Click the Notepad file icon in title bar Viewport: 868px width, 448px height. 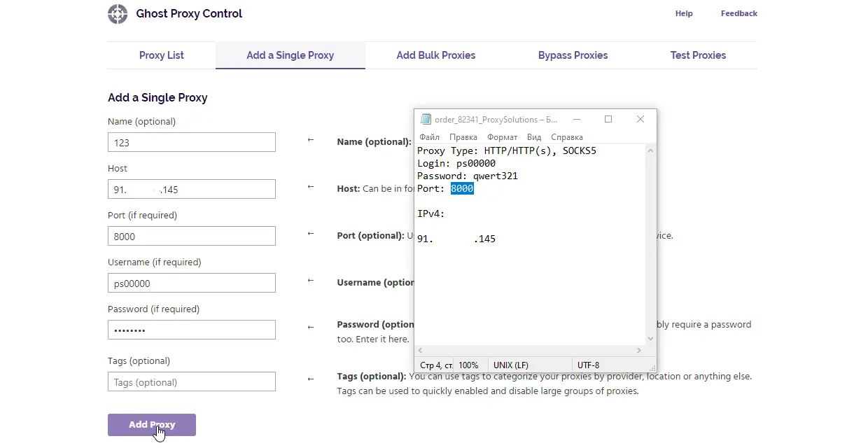pyautogui.click(x=426, y=120)
